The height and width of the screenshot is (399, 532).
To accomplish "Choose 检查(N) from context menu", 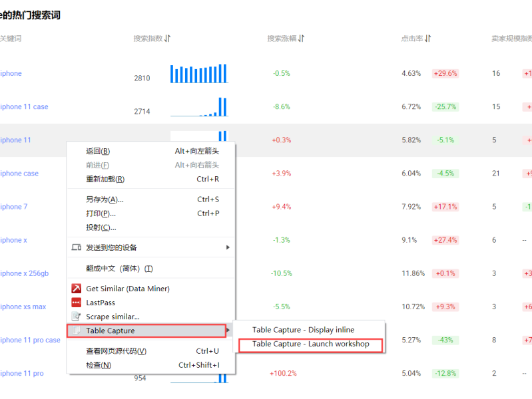I will (x=151, y=365).
